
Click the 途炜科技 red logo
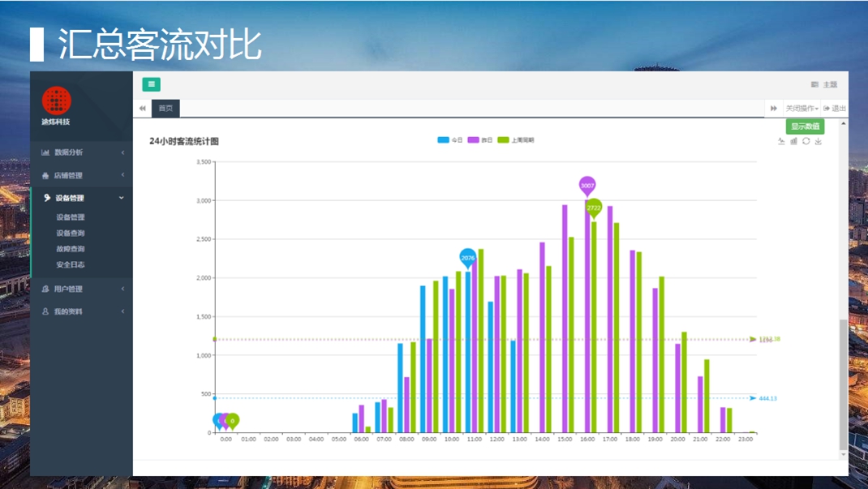tap(57, 101)
